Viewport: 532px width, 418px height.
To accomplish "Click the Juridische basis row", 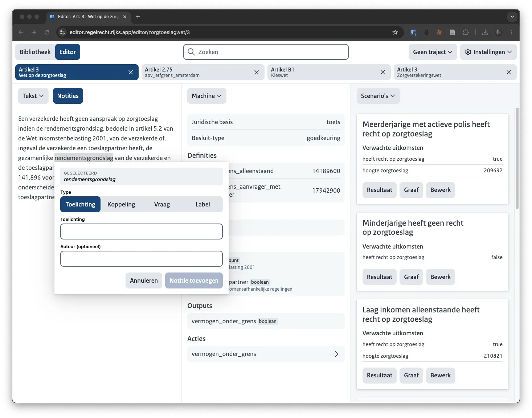I will (x=266, y=122).
